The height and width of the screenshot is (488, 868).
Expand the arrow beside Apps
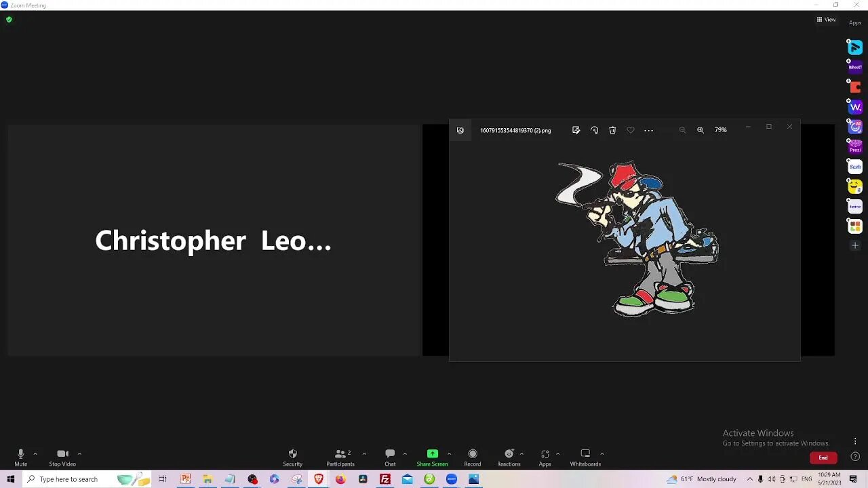click(x=557, y=454)
